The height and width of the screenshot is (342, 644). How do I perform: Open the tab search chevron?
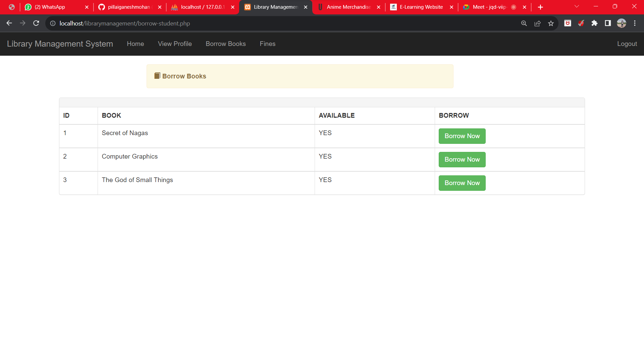pos(577,6)
